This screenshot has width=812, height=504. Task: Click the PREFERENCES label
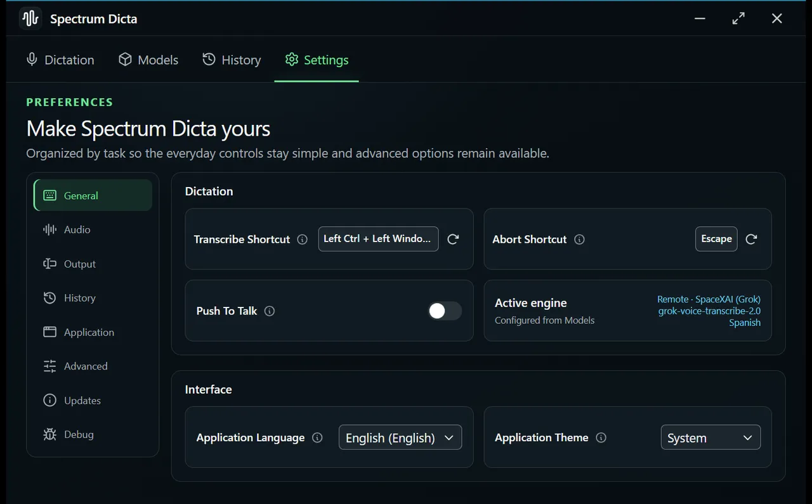(70, 102)
